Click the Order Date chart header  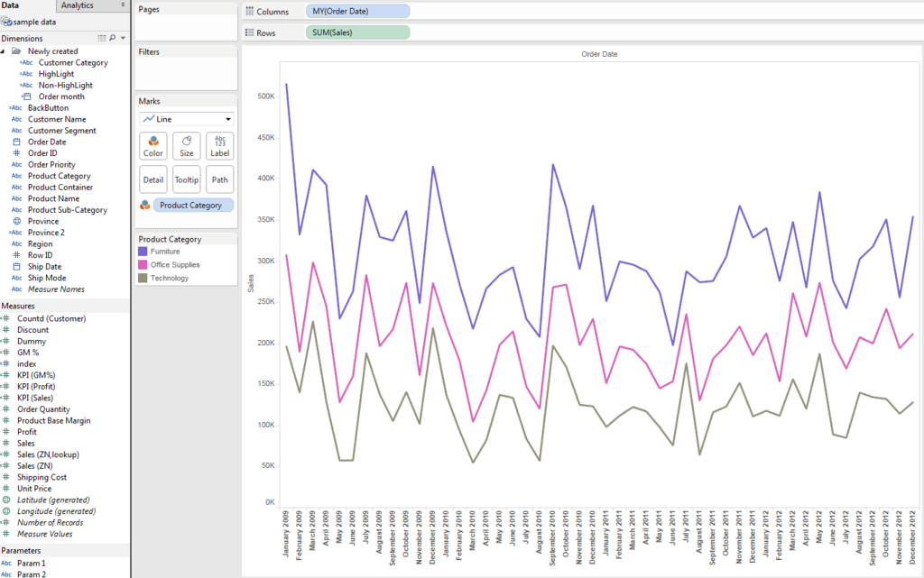click(x=599, y=54)
